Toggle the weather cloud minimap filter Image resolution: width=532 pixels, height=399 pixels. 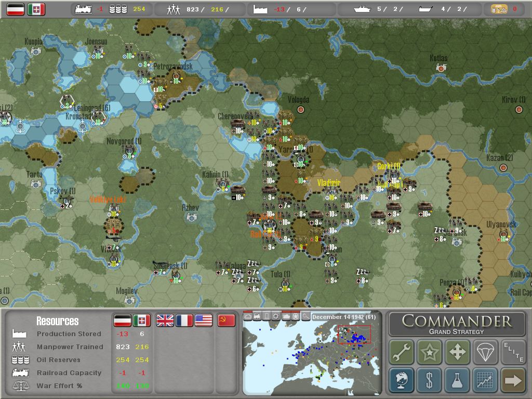[x=248, y=316]
